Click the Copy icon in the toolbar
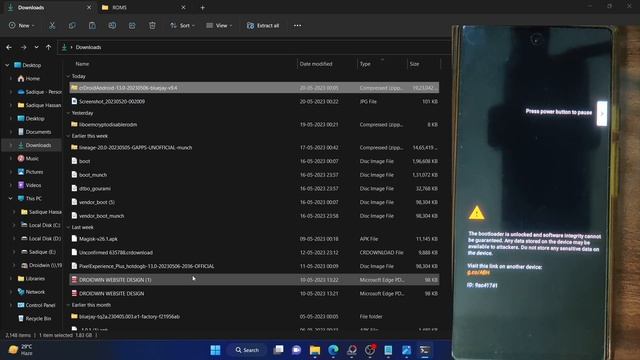Viewport: 640px width, 360px height. click(72, 26)
